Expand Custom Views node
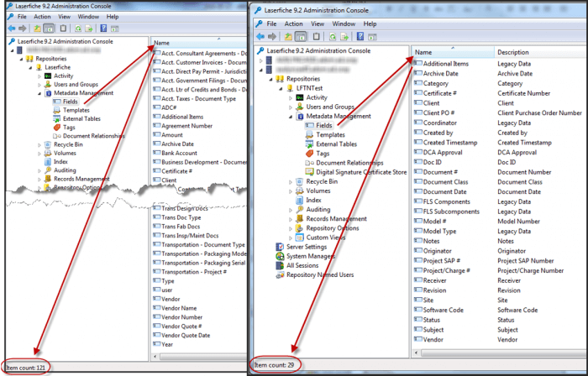Viewport: 588px width, 376px height. tap(291, 238)
